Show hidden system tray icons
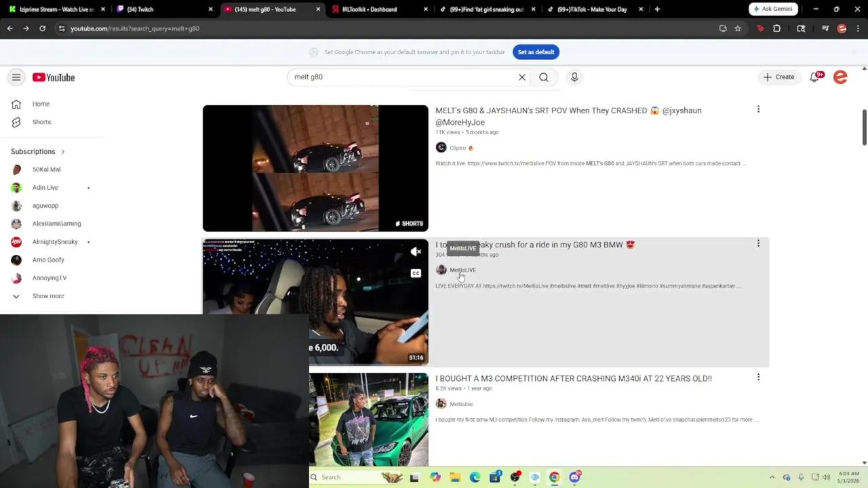 [x=772, y=477]
